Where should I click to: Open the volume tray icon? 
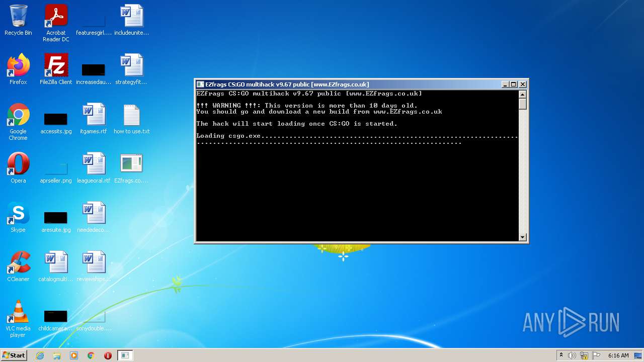572,355
